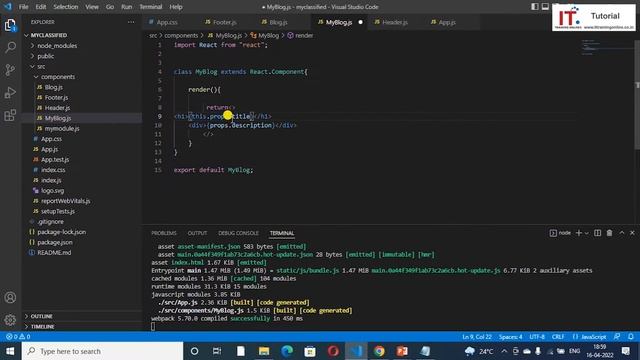The image size is (640, 360).
Task: Click the components breadcrumb item
Action: coord(181,36)
